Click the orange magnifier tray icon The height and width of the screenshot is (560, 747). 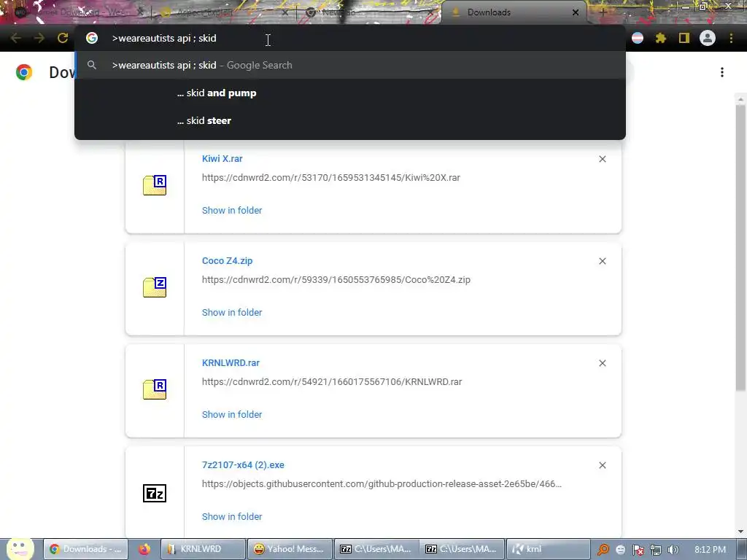603,550
